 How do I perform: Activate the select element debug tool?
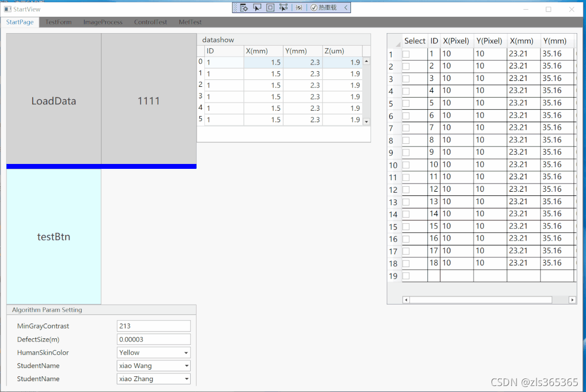click(x=257, y=8)
